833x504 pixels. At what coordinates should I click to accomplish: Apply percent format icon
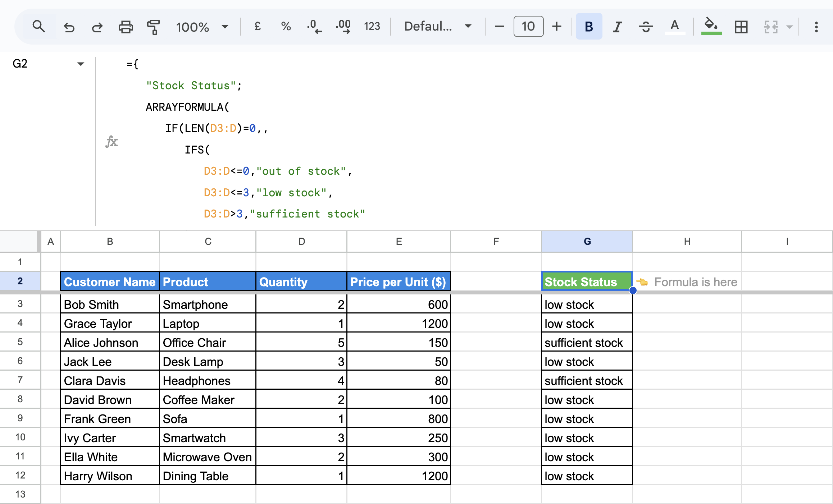[286, 26]
